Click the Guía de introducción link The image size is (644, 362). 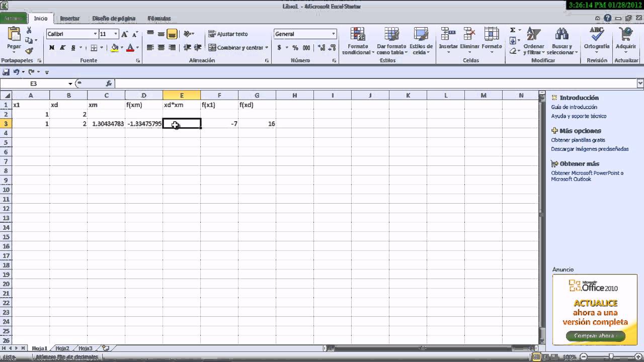pyautogui.click(x=574, y=107)
